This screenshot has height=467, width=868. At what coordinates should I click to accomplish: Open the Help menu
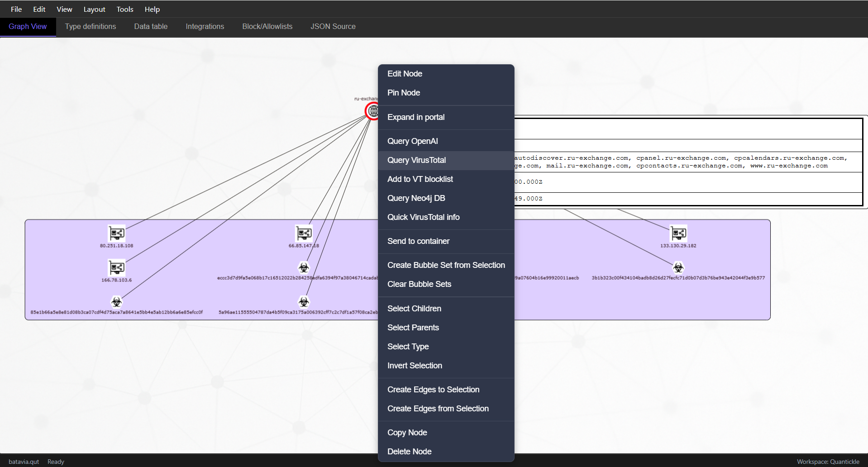click(152, 9)
